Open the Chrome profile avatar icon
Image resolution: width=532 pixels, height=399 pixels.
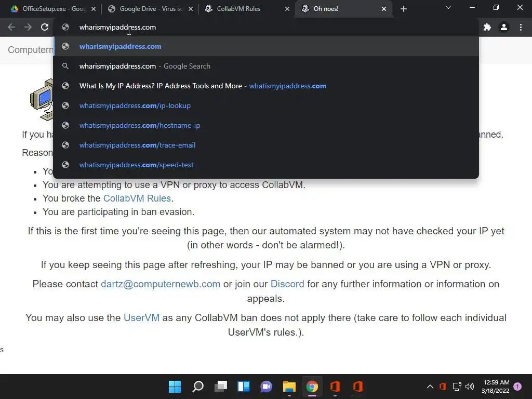[x=504, y=27]
